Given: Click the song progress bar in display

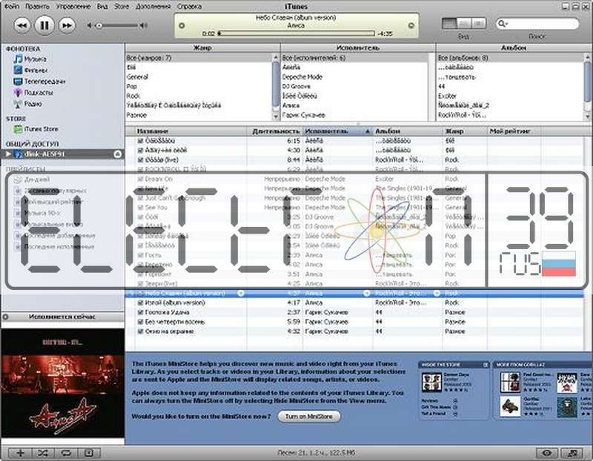Looking at the screenshot, I should [296, 34].
